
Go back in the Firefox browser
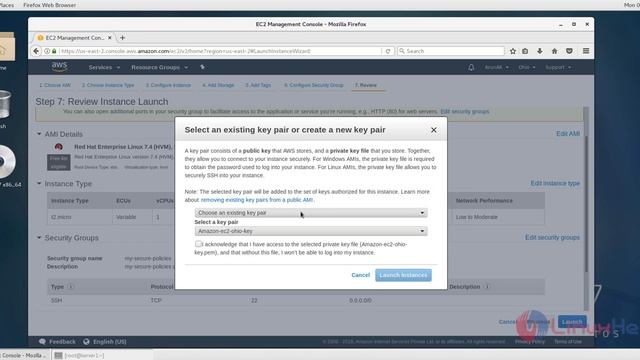pos(36,51)
